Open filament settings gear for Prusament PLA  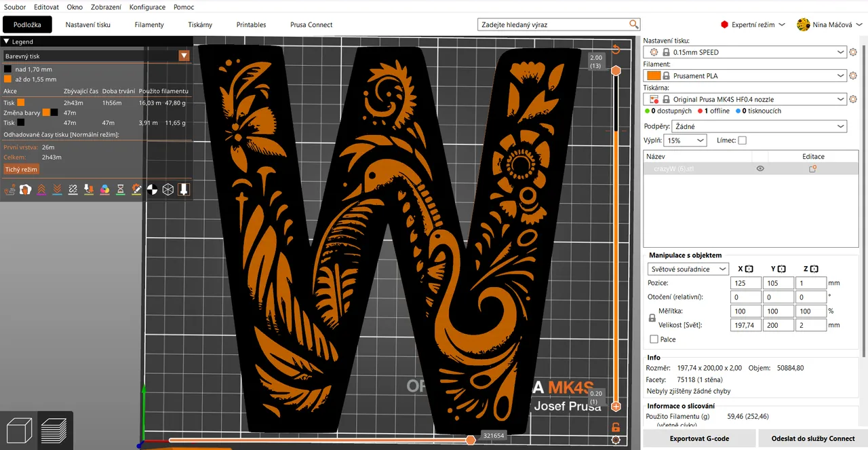point(853,76)
